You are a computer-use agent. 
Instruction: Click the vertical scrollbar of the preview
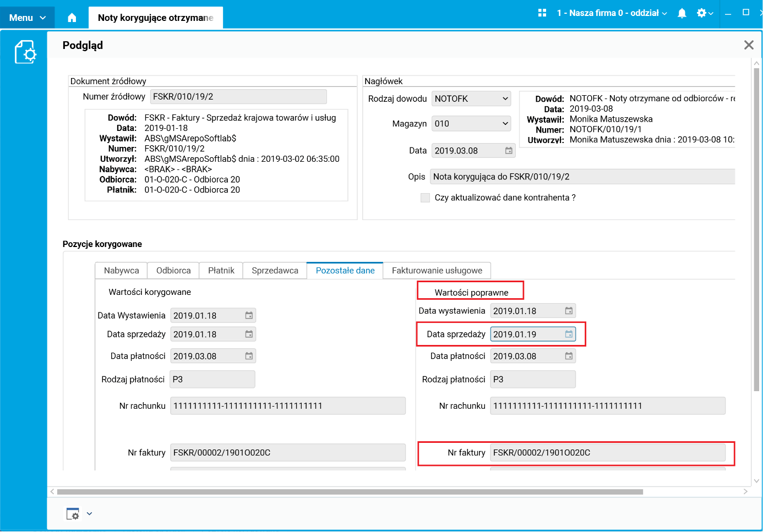coord(756,229)
